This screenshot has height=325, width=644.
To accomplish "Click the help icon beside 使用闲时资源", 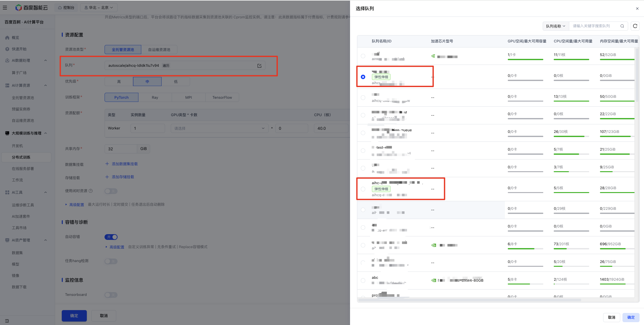I will 91,191.
